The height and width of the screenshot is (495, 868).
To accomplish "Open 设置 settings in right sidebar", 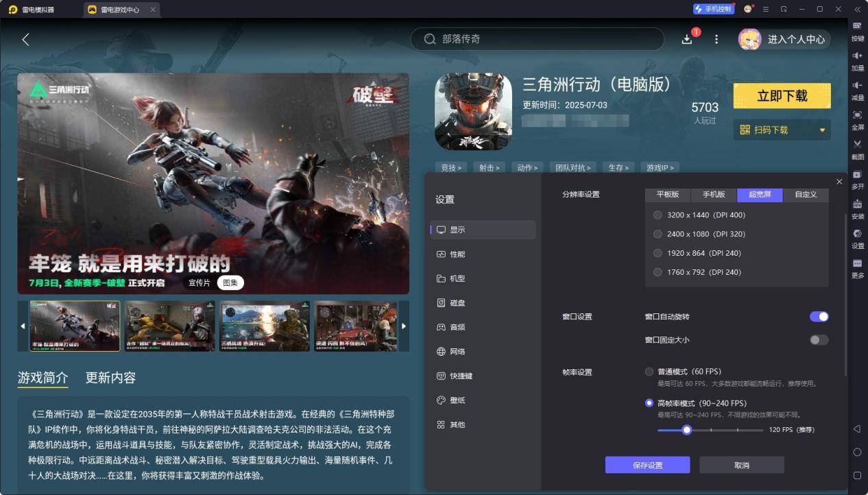I will tap(857, 238).
